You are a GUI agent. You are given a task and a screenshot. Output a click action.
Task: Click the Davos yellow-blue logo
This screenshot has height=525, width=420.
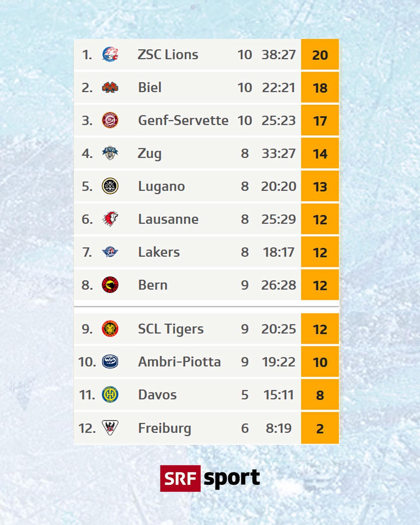point(110,395)
